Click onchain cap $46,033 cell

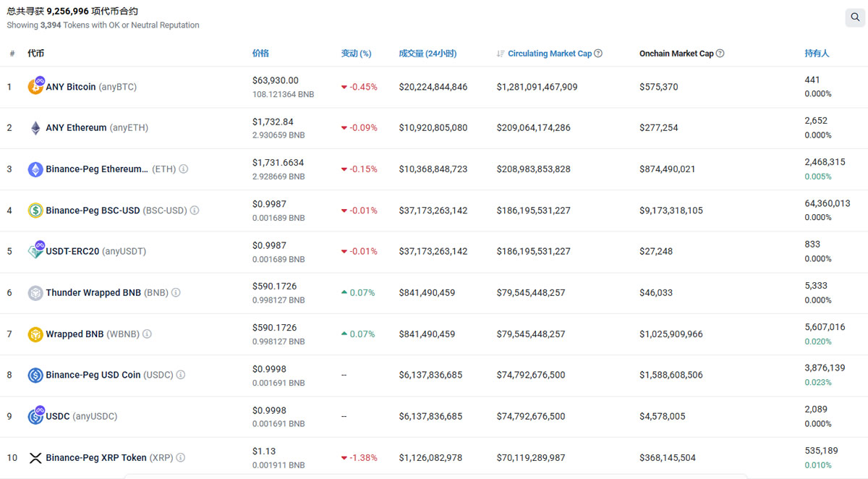tap(656, 293)
